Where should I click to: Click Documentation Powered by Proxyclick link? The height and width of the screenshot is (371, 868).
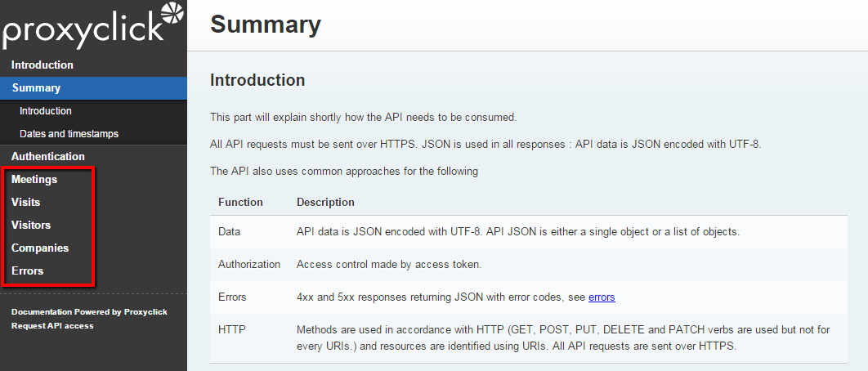tap(89, 311)
